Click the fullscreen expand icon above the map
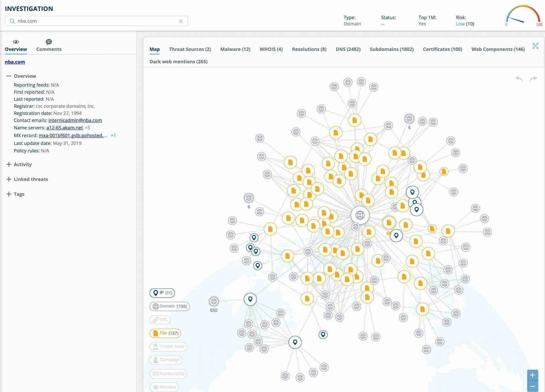The height and width of the screenshot is (392, 545). click(x=535, y=46)
